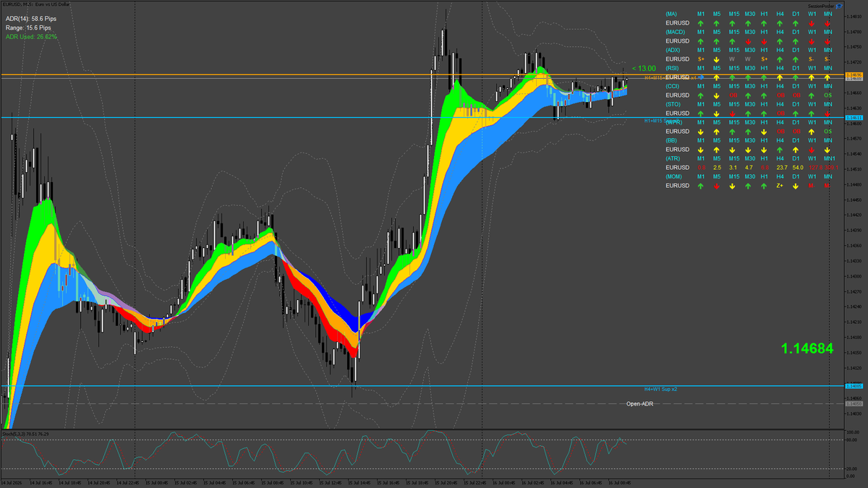
Task: Click the MACD row's H4 green up arrow
Action: (780, 41)
